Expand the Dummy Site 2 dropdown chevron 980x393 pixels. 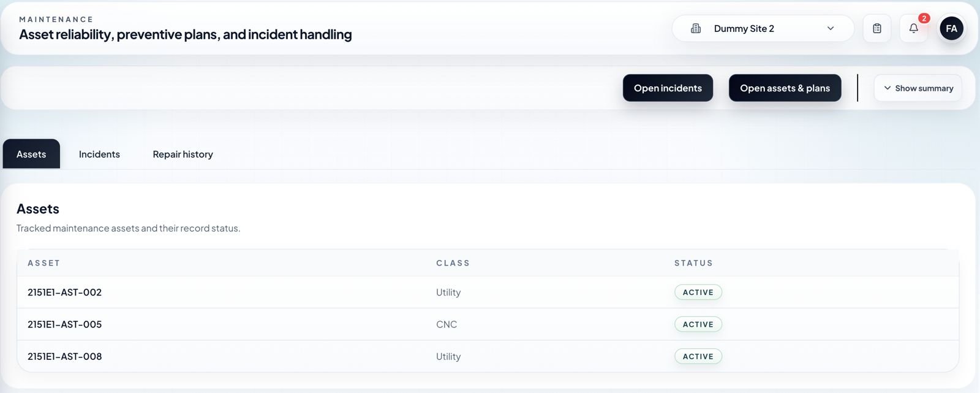click(831, 28)
